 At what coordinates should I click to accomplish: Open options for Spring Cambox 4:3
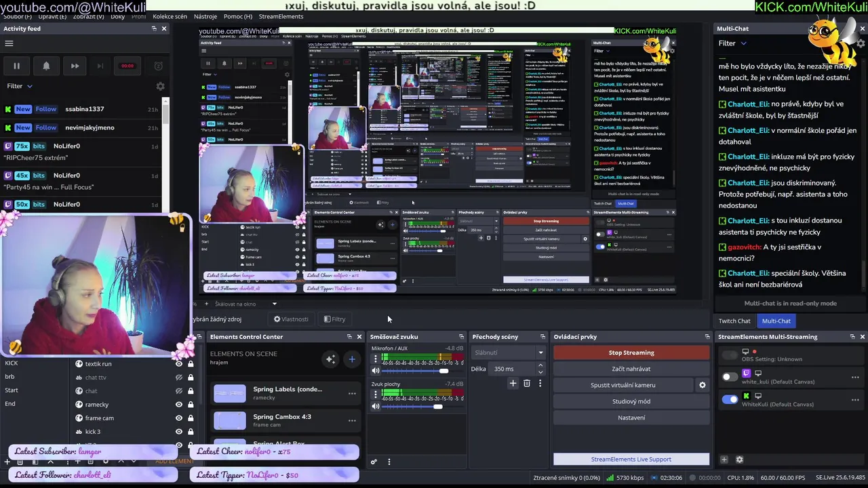(352, 421)
